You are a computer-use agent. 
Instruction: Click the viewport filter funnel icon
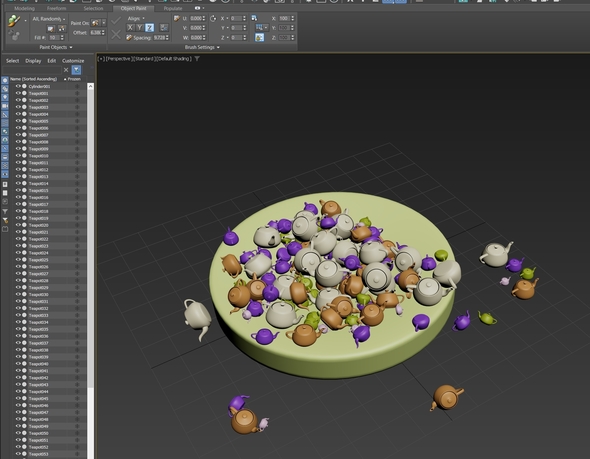point(197,59)
